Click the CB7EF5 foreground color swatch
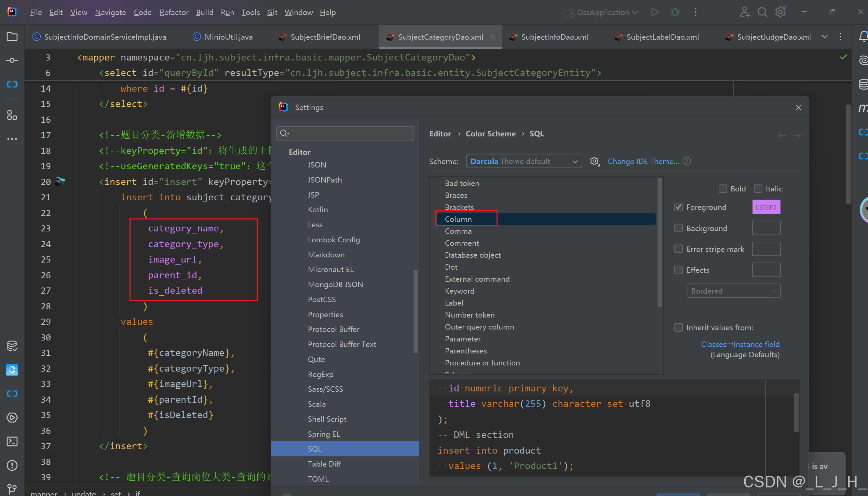868x496 pixels. [x=766, y=207]
